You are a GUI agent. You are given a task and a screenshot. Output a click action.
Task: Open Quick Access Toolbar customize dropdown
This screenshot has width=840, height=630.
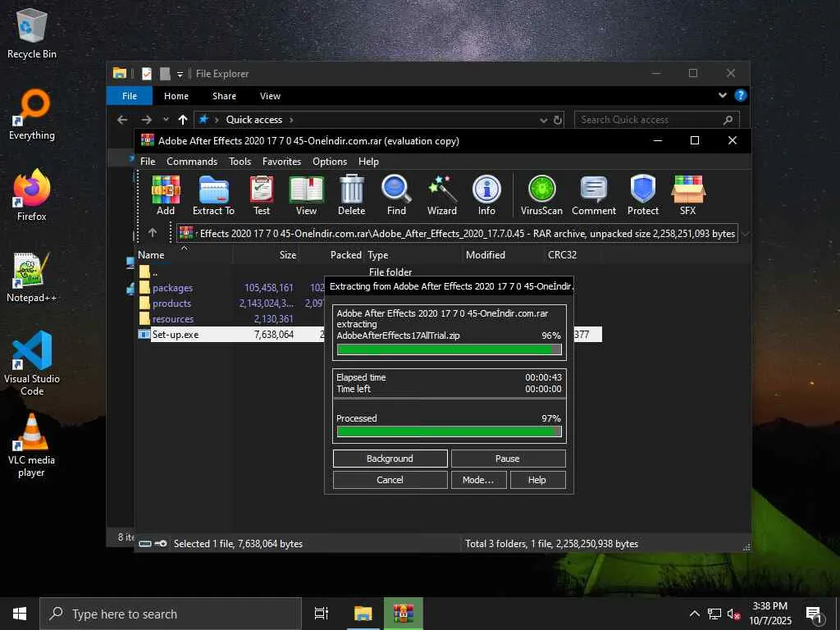point(180,74)
